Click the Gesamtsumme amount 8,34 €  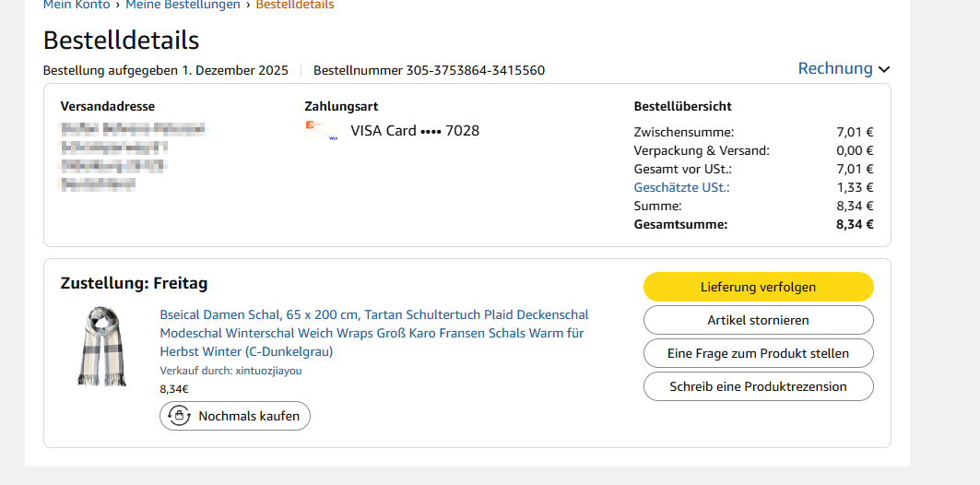(x=855, y=224)
